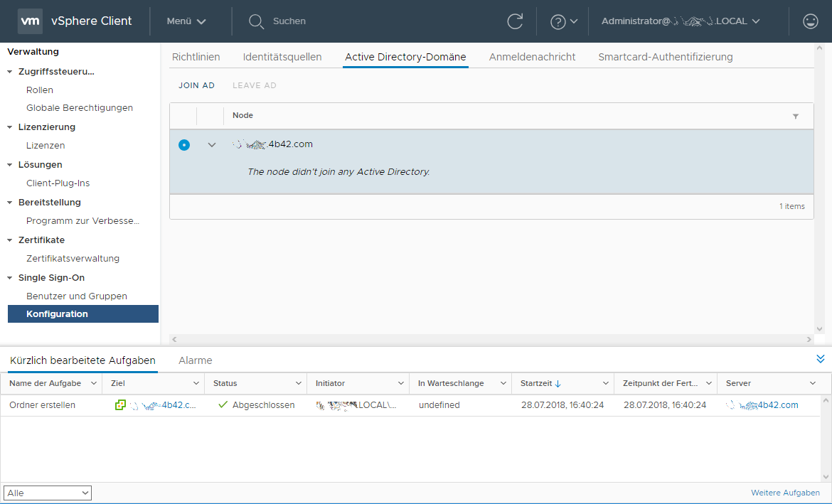Click the Ordner erstellen task name
The image size is (832, 504).
[42, 404]
